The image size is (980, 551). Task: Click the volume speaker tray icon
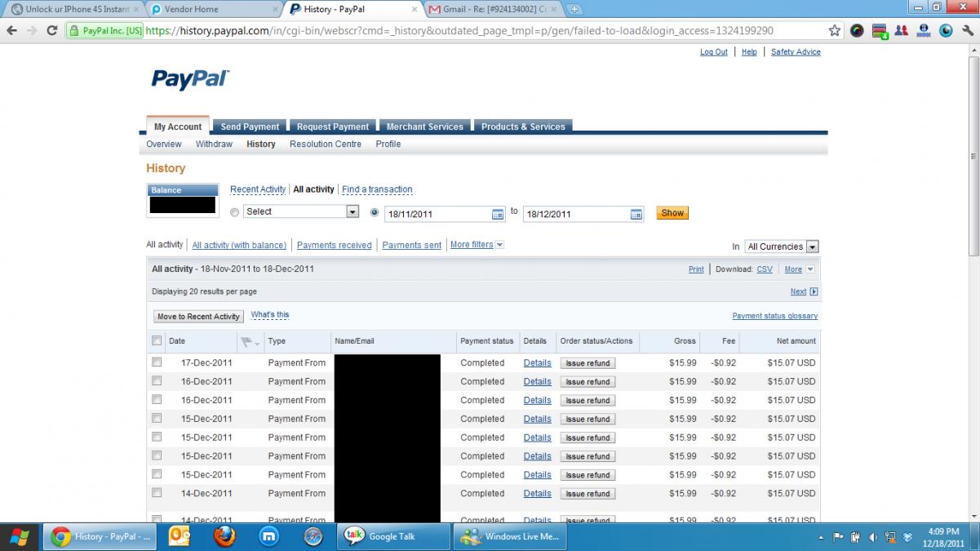pyautogui.click(x=873, y=536)
